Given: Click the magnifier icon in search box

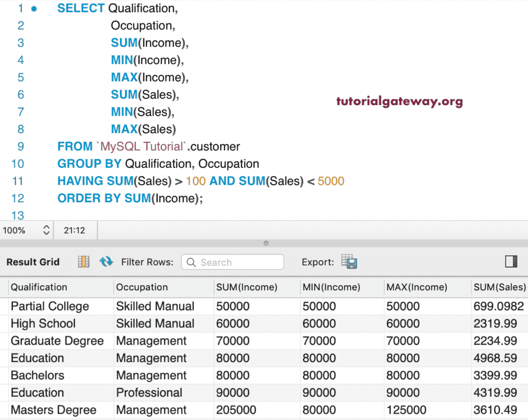Looking at the screenshot, I should [x=191, y=262].
